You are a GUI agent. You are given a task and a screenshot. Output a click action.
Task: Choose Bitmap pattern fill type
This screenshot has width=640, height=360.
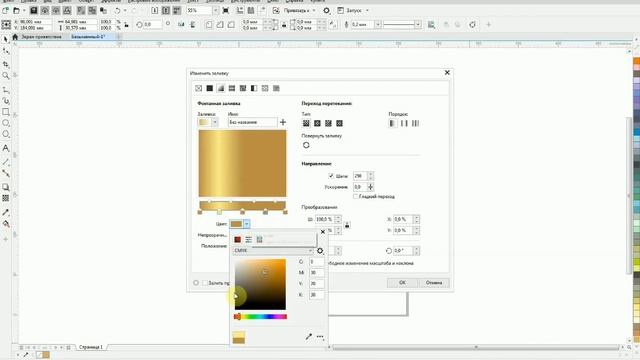point(243,88)
